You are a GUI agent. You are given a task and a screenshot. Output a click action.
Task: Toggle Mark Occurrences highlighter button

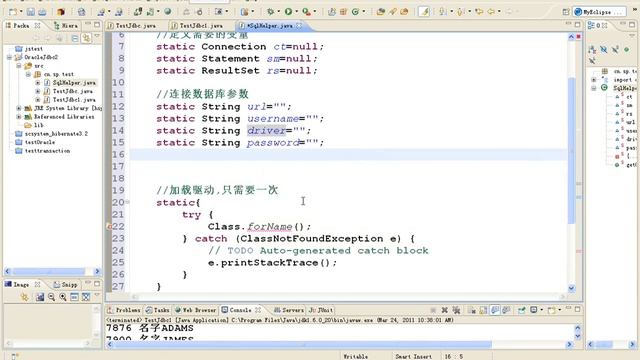tap(424, 12)
